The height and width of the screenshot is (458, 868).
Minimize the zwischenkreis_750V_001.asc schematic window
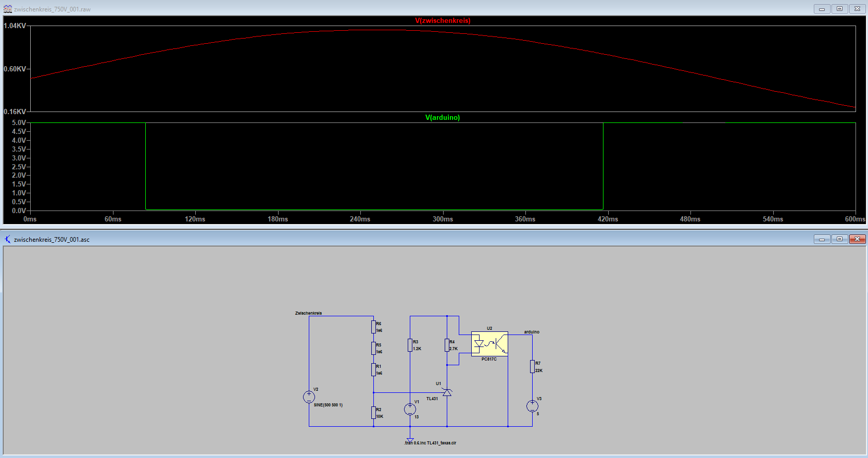(x=822, y=239)
